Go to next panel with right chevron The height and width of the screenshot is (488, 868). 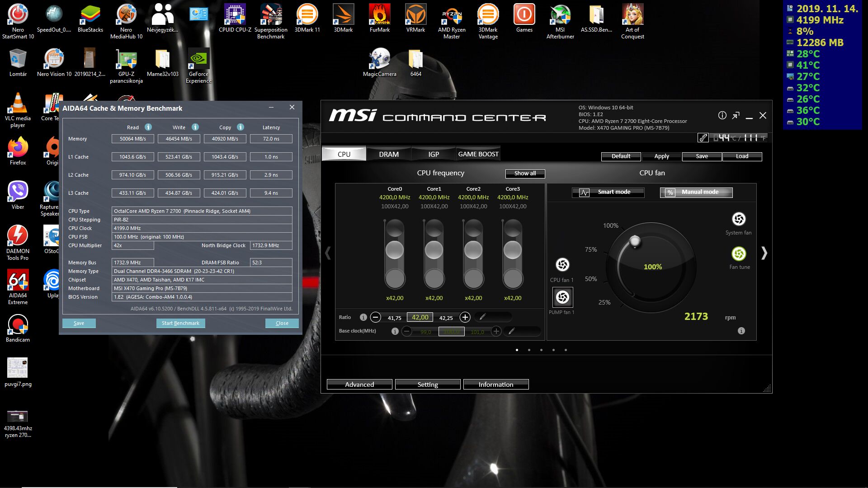(x=764, y=253)
